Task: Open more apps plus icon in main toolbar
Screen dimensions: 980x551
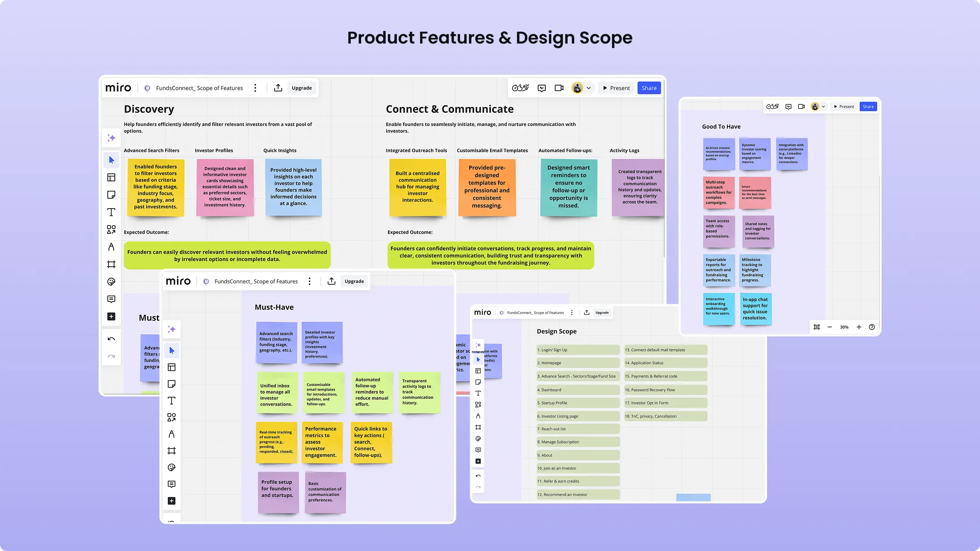Action: (x=111, y=317)
